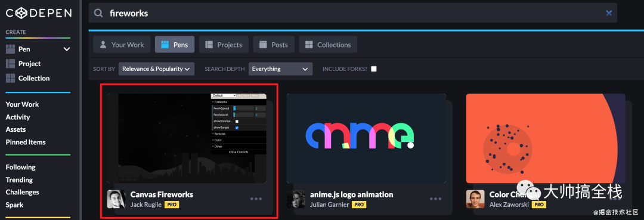Create a new Collection from sidebar
Screen dimensions: 644x220
[x=33, y=78]
